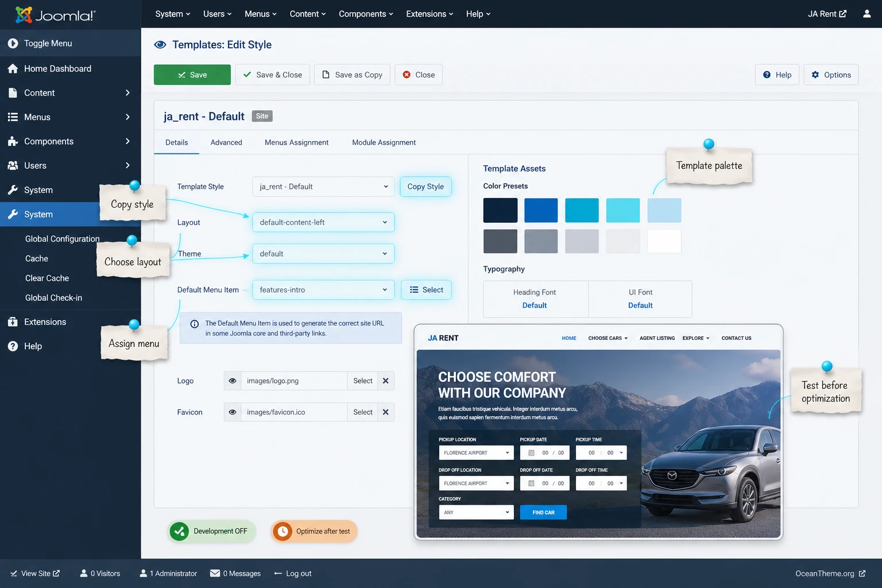Click the Select button for Favicon

point(362,412)
